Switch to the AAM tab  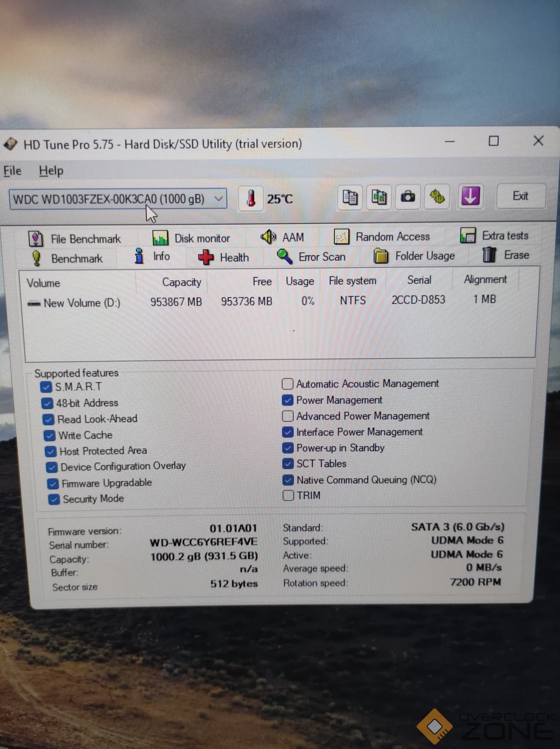click(x=282, y=237)
